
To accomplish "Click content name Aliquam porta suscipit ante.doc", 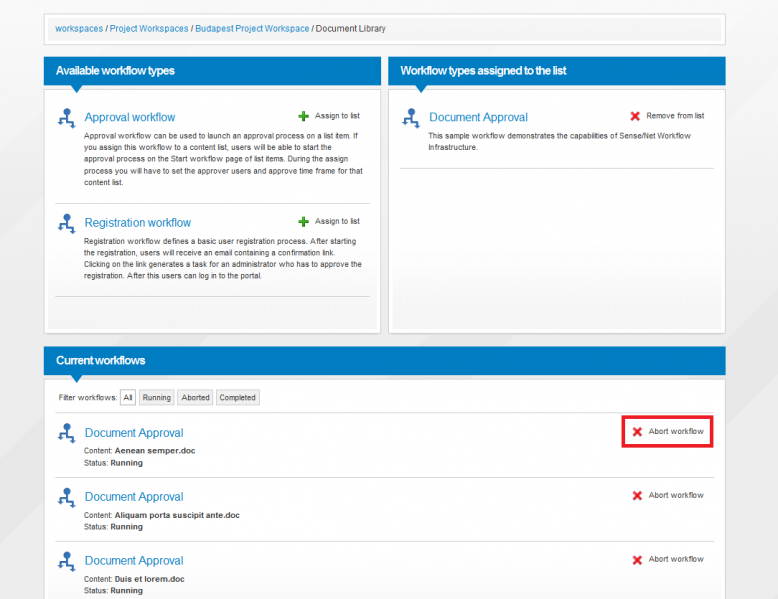I will [177, 515].
